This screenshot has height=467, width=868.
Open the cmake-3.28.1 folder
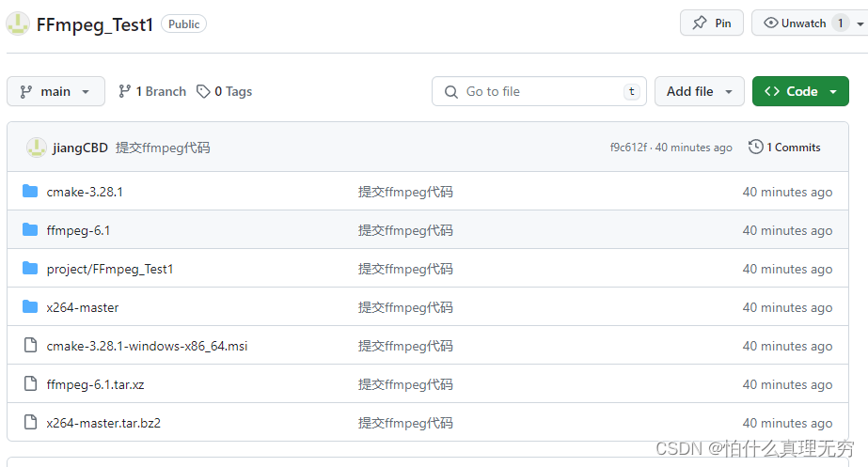pyautogui.click(x=85, y=192)
